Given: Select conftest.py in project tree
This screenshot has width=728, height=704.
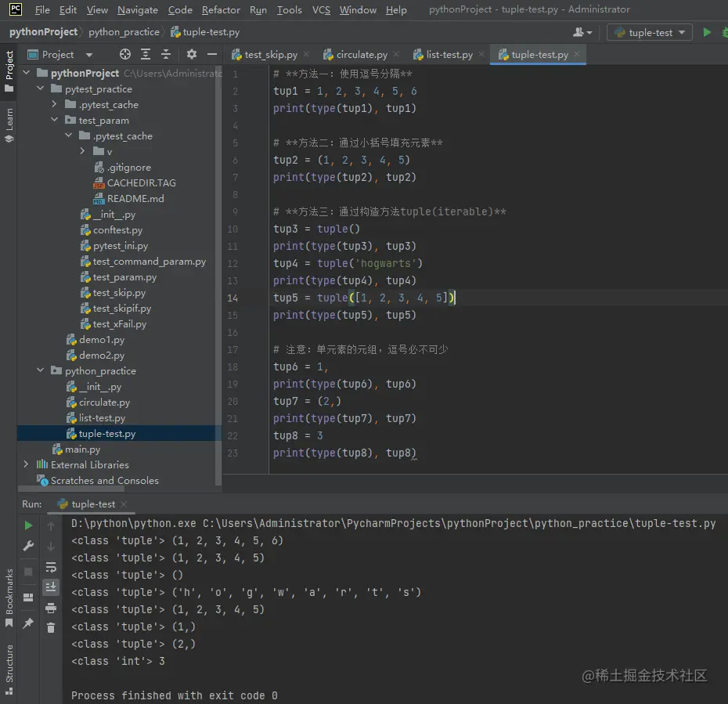Looking at the screenshot, I should point(117,230).
